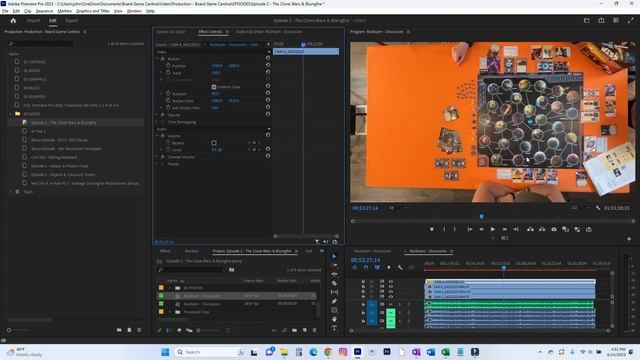Play the Program monitor sequence
640x360 pixels.
(x=493, y=229)
